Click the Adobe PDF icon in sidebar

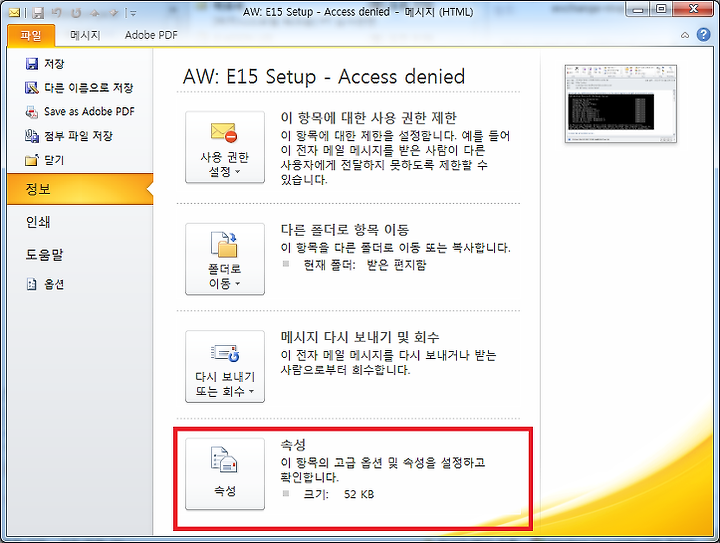point(32,112)
